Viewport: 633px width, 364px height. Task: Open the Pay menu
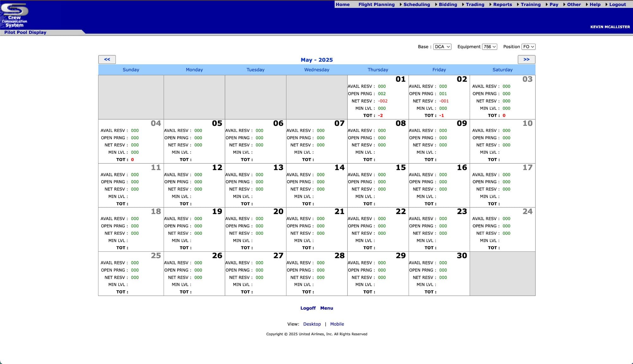click(554, 4)
